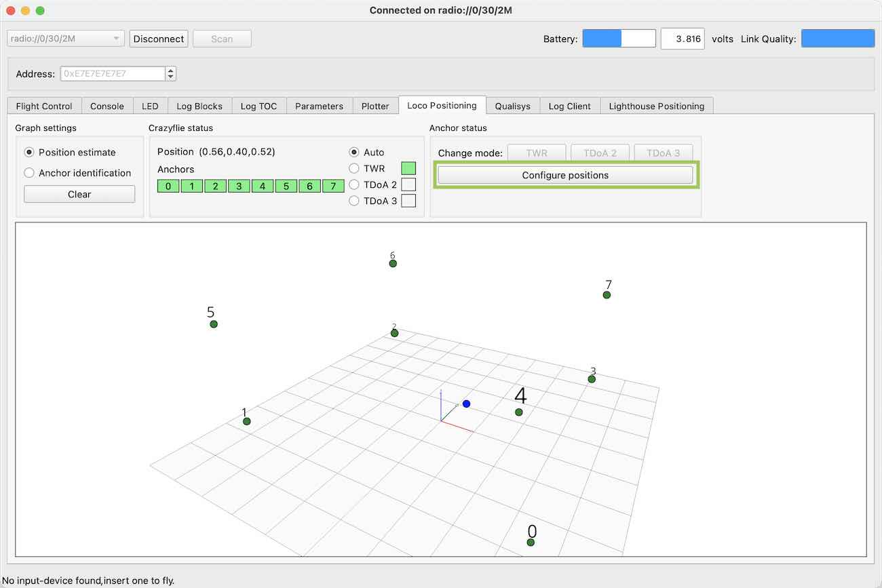The width and height of the screenshot is (882, 588).
Task: Click anchor 1 dot in 3D view
Action: [247, 421]
